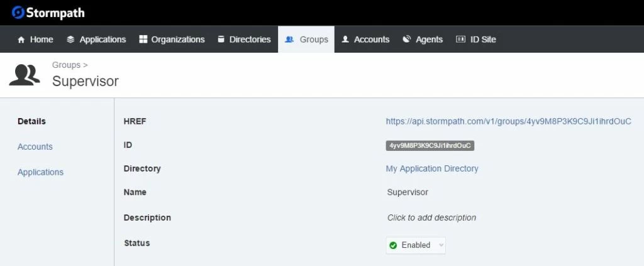Open the ID Site tab
The width and height of the screenshot is (644, 266).
[x=476, y=40]
